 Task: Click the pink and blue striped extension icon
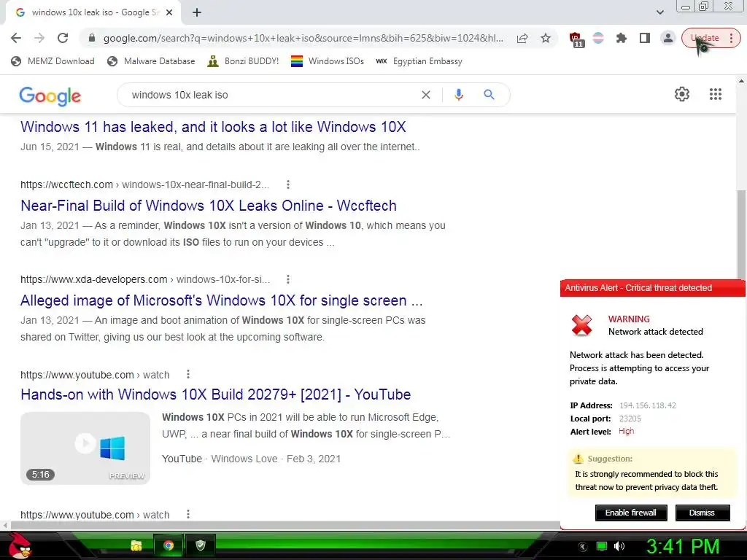[x=598, y=38]
